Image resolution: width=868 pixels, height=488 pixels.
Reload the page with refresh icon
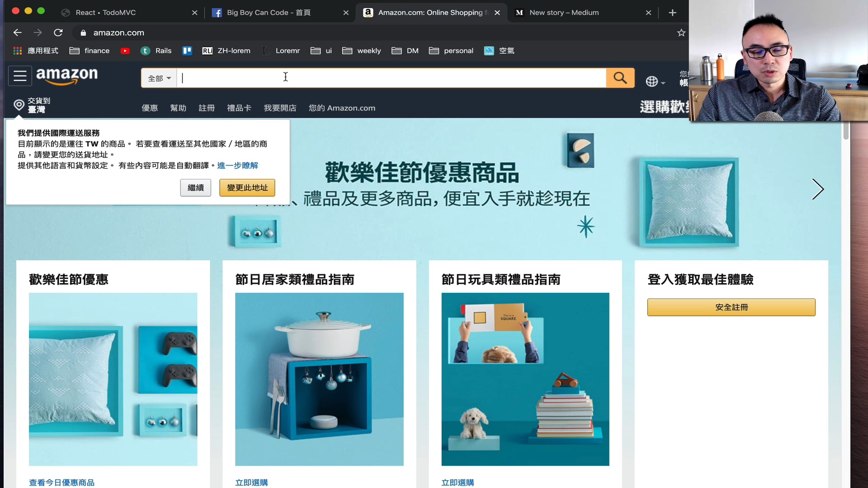58,33
